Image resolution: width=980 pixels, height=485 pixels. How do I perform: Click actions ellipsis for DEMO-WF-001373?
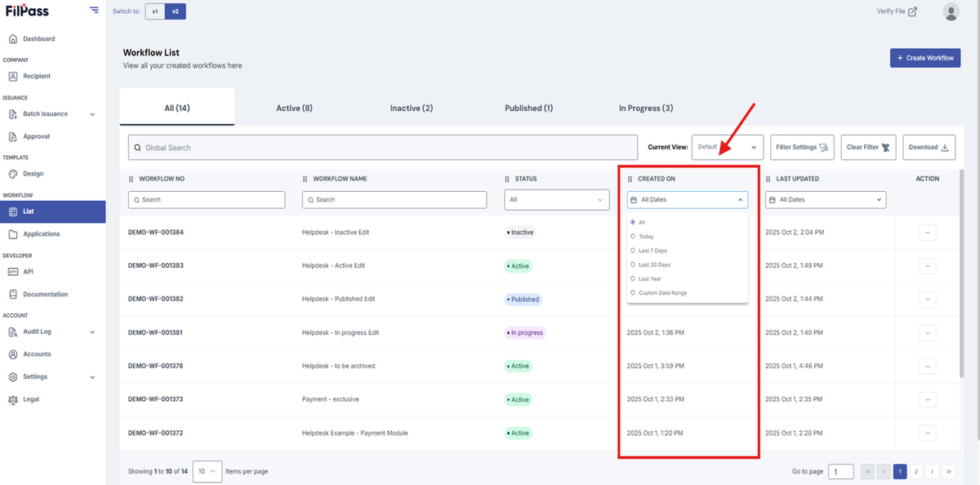tap(927, 399)
